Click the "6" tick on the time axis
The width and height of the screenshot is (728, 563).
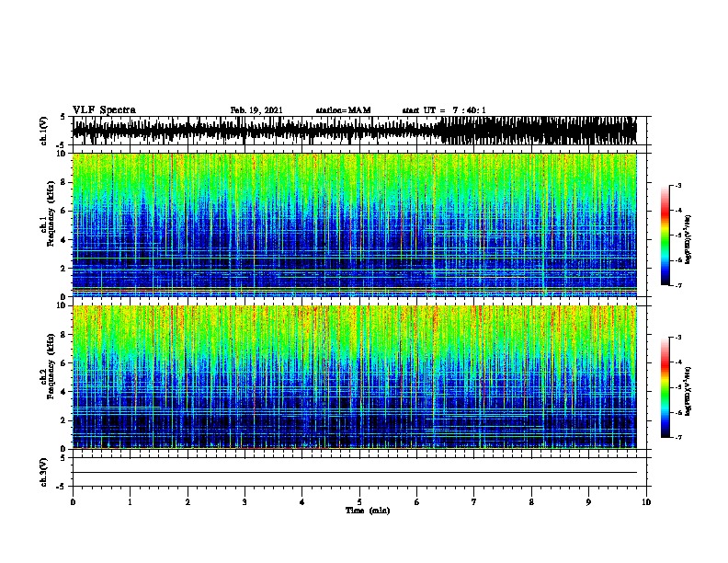[x=416, y=502]
